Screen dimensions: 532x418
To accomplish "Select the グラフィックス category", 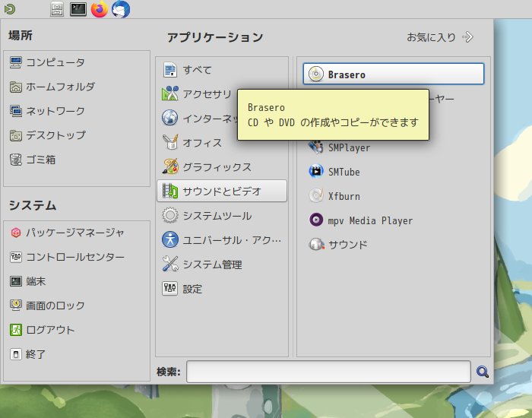I will click(x=222, y=167).
